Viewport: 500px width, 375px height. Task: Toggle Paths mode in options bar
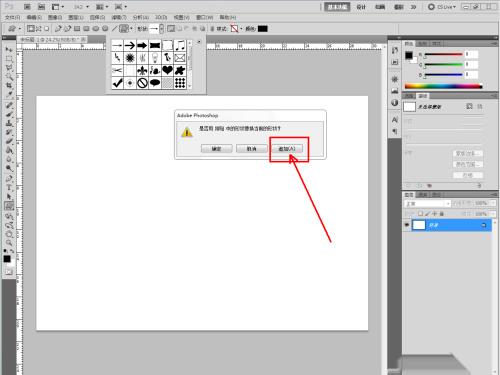[39, 29]
